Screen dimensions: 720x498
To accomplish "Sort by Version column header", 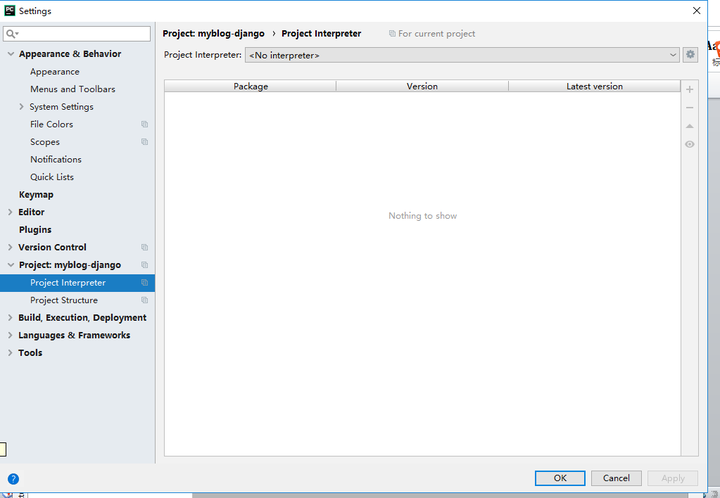I will point(422,86).
